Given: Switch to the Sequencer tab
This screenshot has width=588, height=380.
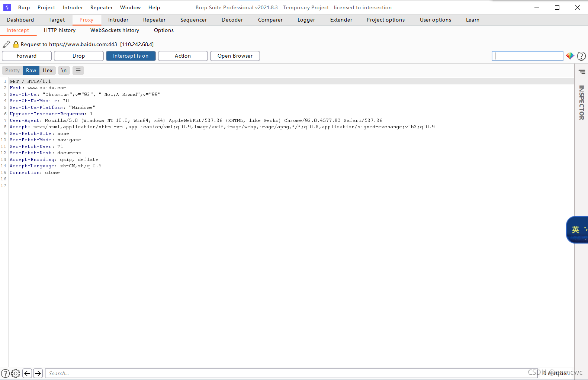Looking at the screenshot, I should (194, 20).
